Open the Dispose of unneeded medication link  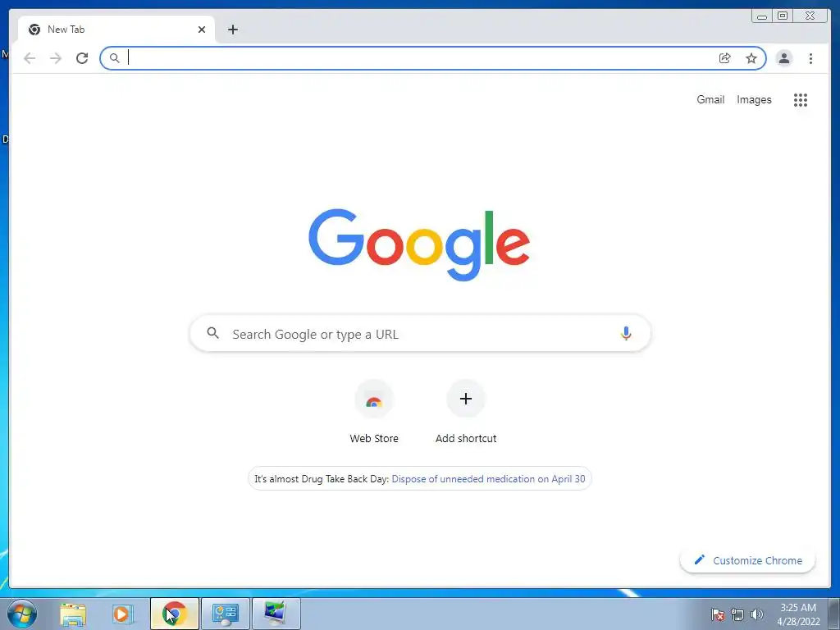[x=488, y=479]
